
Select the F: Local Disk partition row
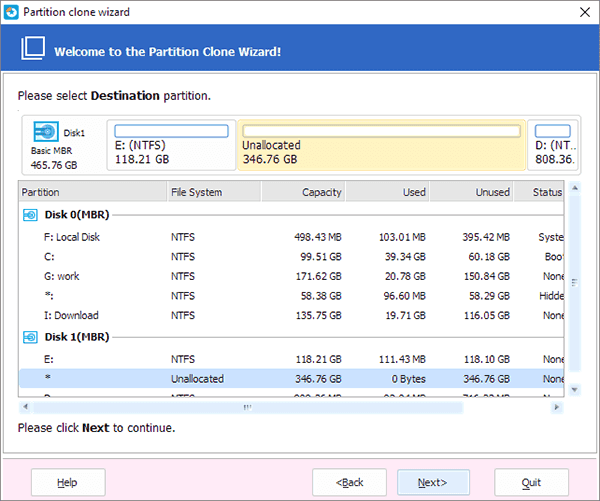(291, 237)
